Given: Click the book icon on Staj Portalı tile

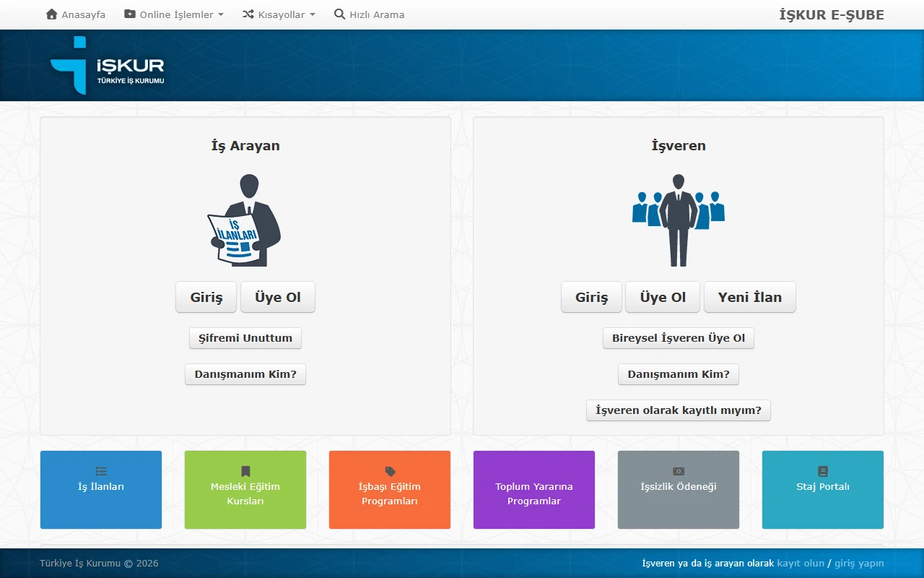Looking at the screenshot, I should 823,471.
